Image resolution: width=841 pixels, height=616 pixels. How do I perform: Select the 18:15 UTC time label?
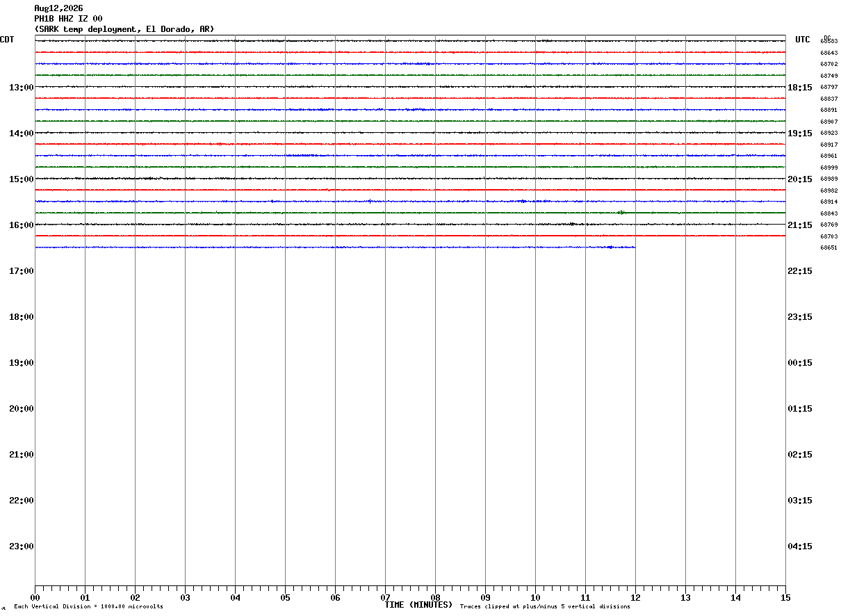(x=800, y=87)
